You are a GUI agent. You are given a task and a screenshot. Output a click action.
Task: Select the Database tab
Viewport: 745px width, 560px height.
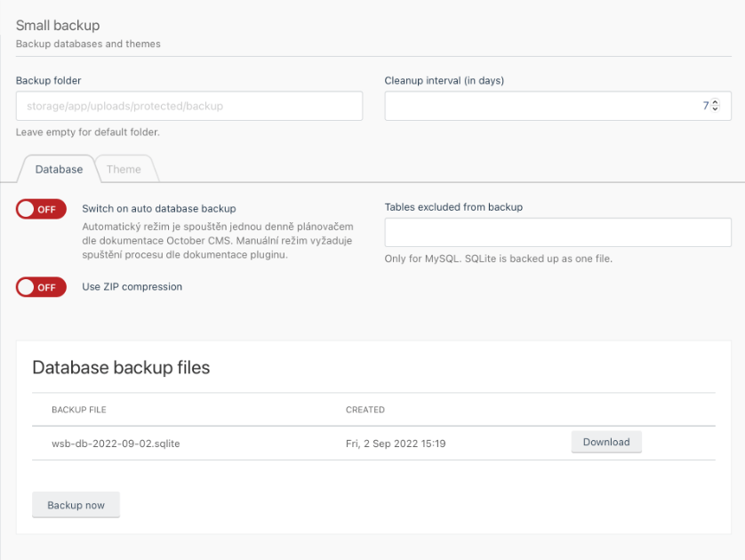tap(59, 169)
